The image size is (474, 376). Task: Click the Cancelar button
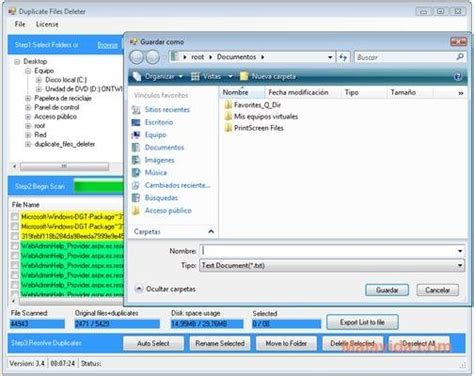438,290
